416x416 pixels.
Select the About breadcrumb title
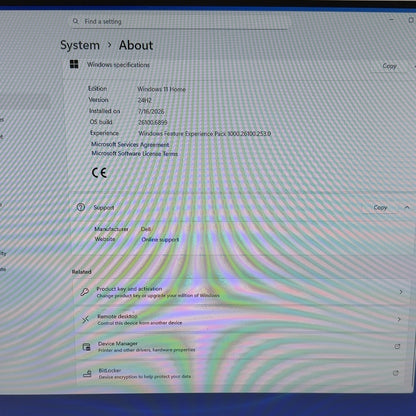pyautogui.click(x=136, y=45)
